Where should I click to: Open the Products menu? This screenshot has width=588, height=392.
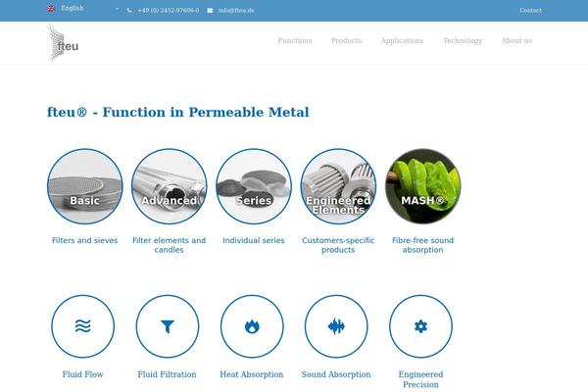click(347, 40)
